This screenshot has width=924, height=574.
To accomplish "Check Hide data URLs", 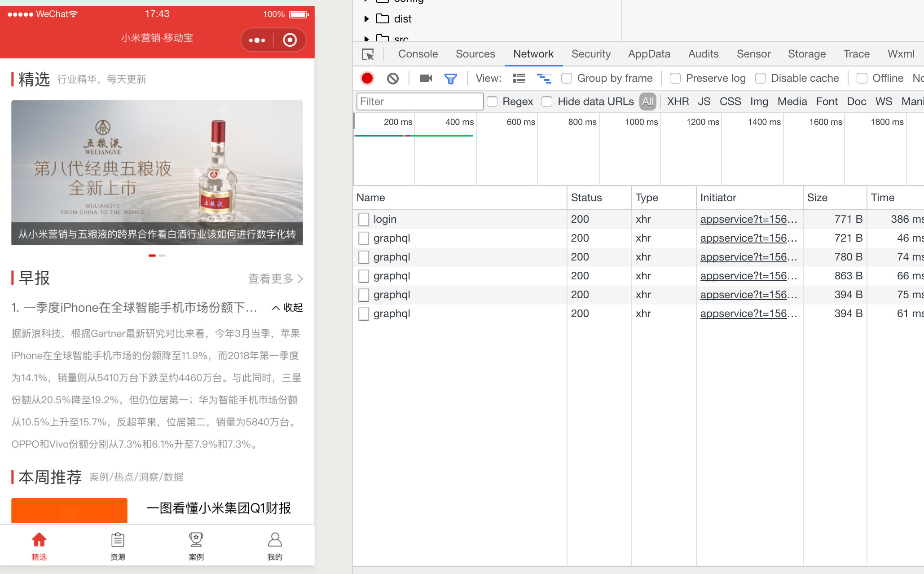I will (x=547, y=102).
